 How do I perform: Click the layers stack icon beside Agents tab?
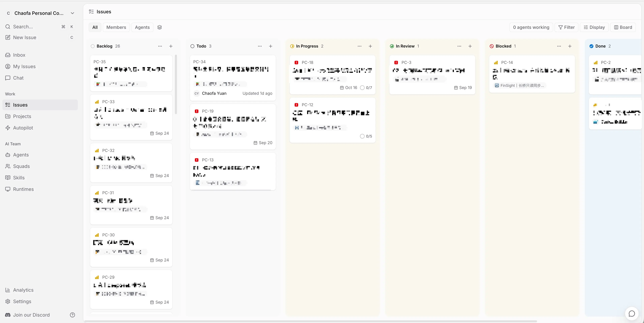160,27
